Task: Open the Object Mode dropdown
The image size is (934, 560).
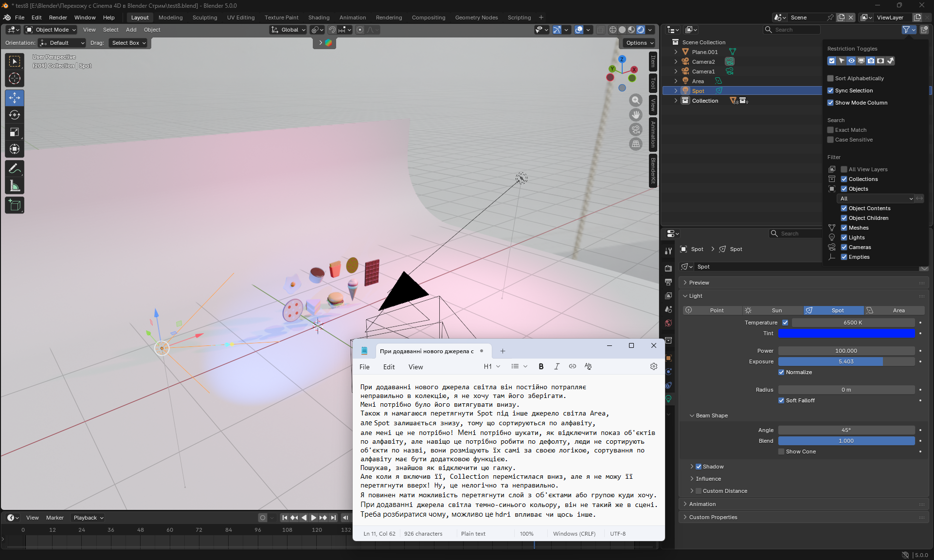Action: click(51, 30)
